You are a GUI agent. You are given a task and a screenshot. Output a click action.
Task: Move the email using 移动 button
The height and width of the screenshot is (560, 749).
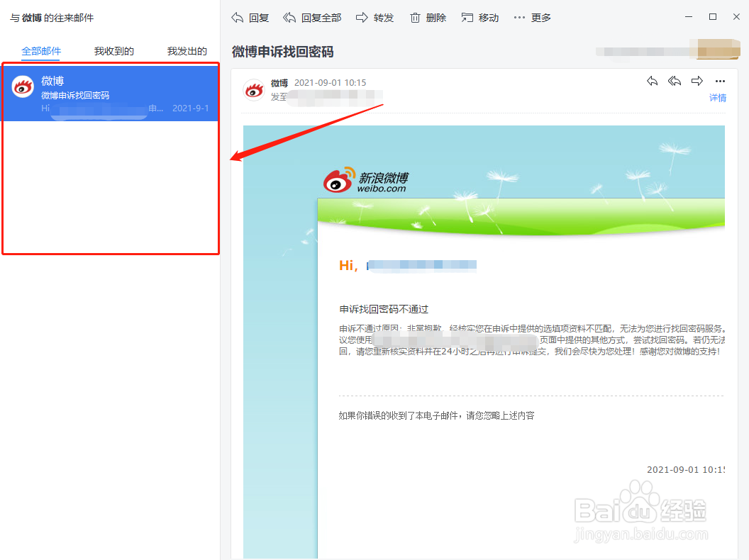480,18
